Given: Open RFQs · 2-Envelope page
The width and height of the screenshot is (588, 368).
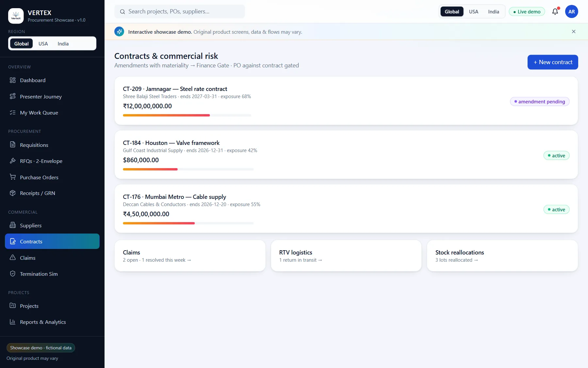Looking at the screenshot, I should coord(52,161).
